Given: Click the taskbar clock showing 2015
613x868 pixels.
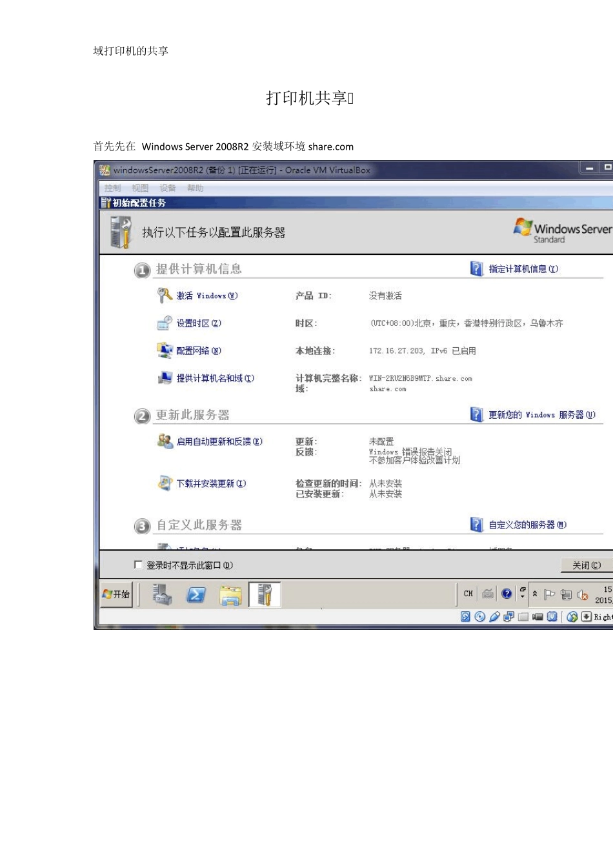Looking at the screenshot, I should click(x=605, y=594).
